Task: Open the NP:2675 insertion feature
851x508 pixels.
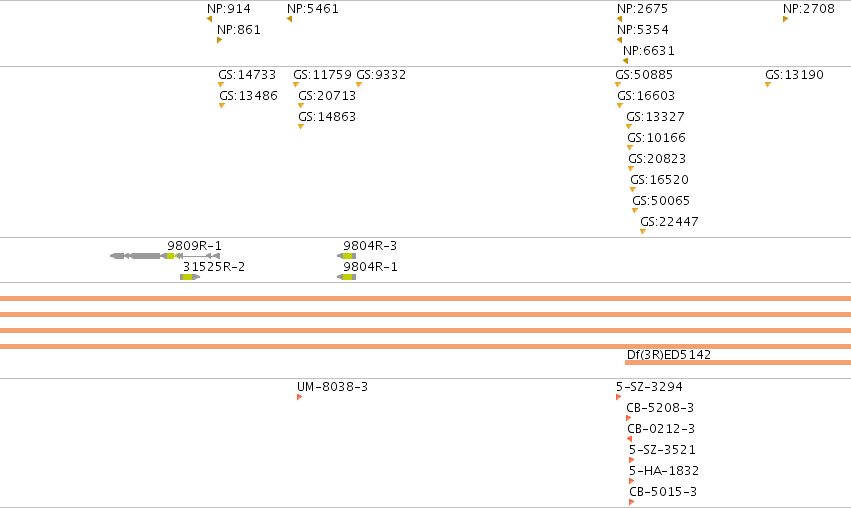Action: click(x=642, y=9)
